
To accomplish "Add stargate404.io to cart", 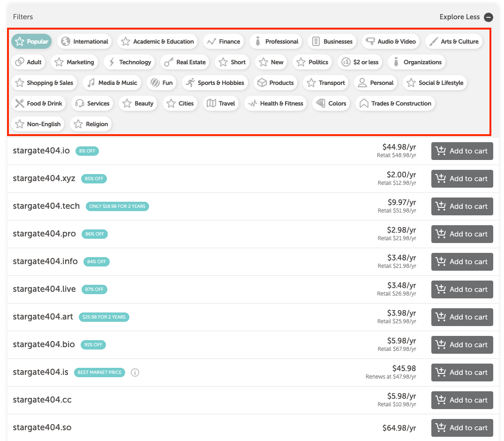I will coord(462,151).
